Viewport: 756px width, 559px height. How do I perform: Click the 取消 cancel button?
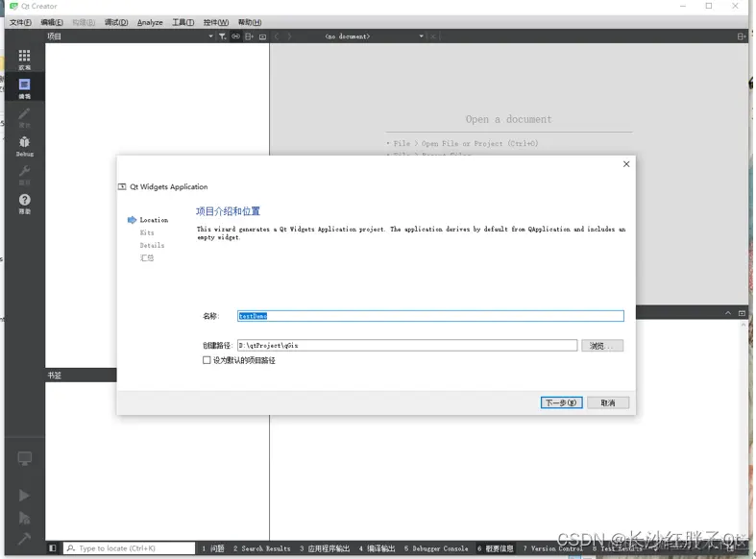[x=608, y=402]
